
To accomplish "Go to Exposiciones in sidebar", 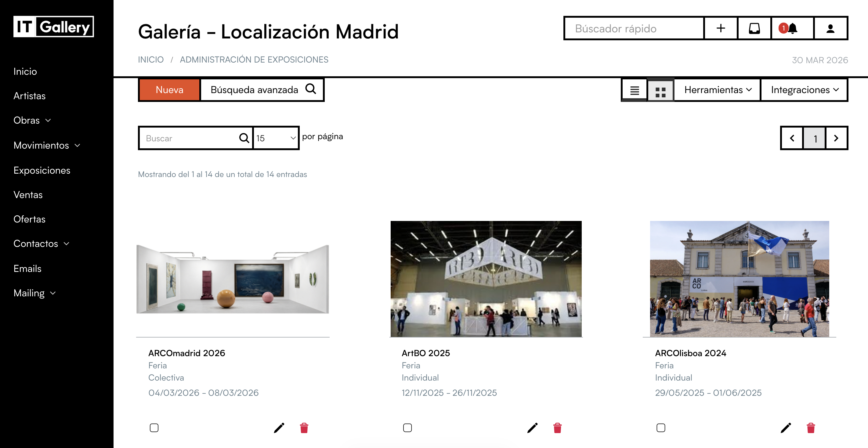I will pyautogui.click(x=42, y=171).
